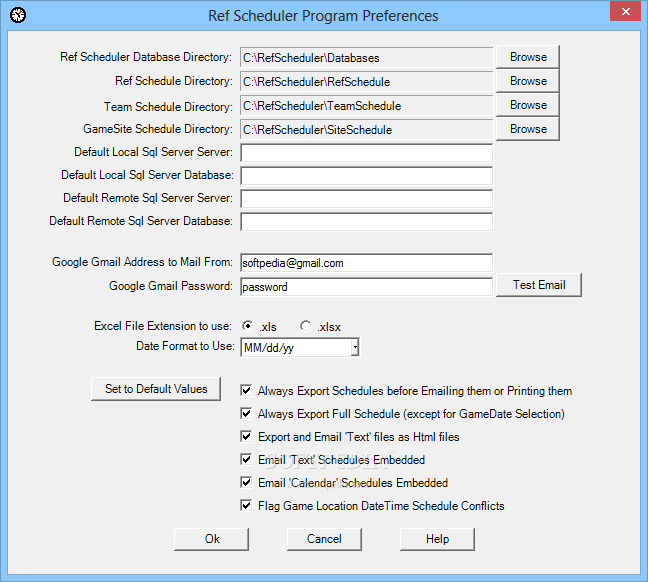The height and width of the screenshot is (582, 648).
Task: Close the Program Preferences dialog
Action: point(625,11)
